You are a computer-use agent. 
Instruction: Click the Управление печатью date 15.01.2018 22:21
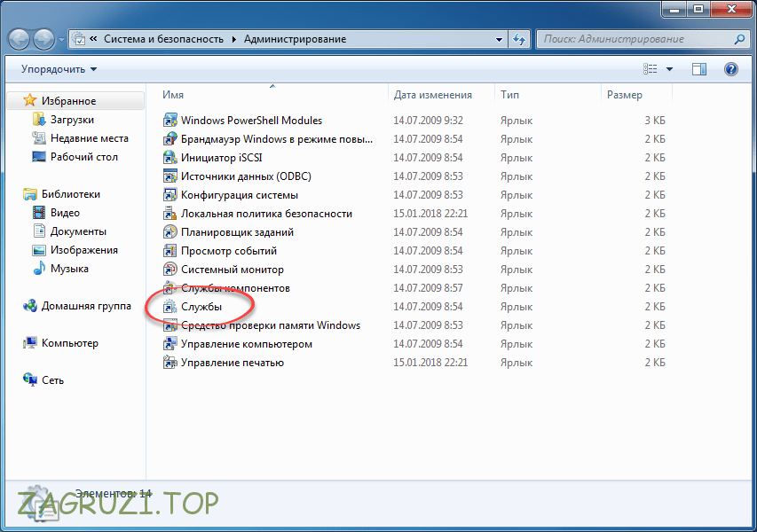tap(430, 363)
